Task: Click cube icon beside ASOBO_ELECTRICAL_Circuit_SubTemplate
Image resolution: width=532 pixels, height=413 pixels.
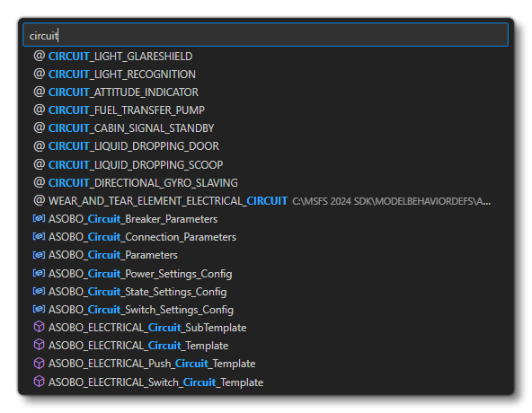Action: pos(39,327)
